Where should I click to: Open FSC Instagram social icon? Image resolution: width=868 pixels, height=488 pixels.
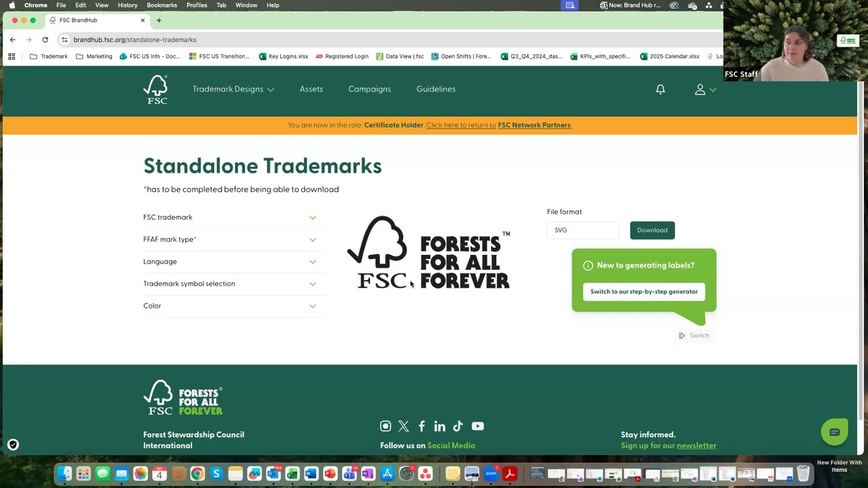[x=385, y=426]
